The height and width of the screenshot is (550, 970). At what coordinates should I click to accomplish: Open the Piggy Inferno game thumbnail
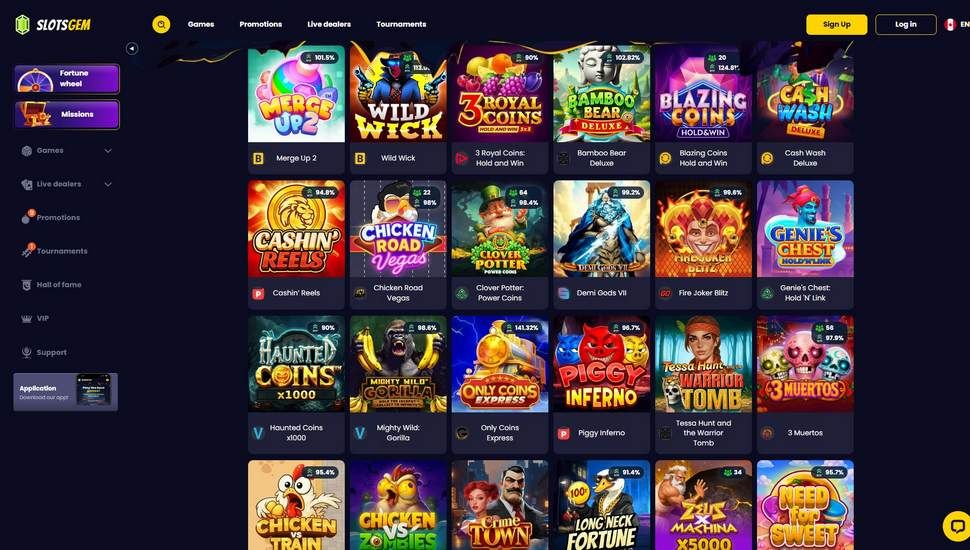601,364
